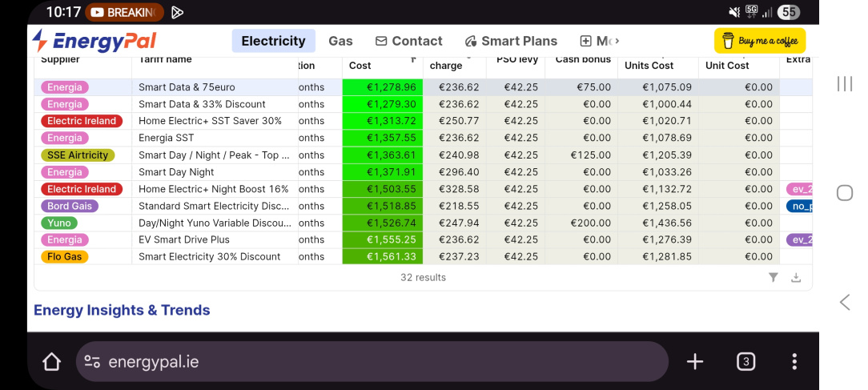Click the Supplier column header
The height and width of the screenshot is (390, 868).
[60, 59]
